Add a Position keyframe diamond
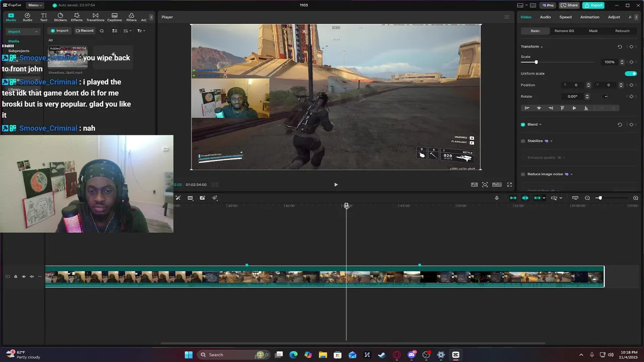The height and width of the screenshot is (362, 644). (x=631, y=85)
